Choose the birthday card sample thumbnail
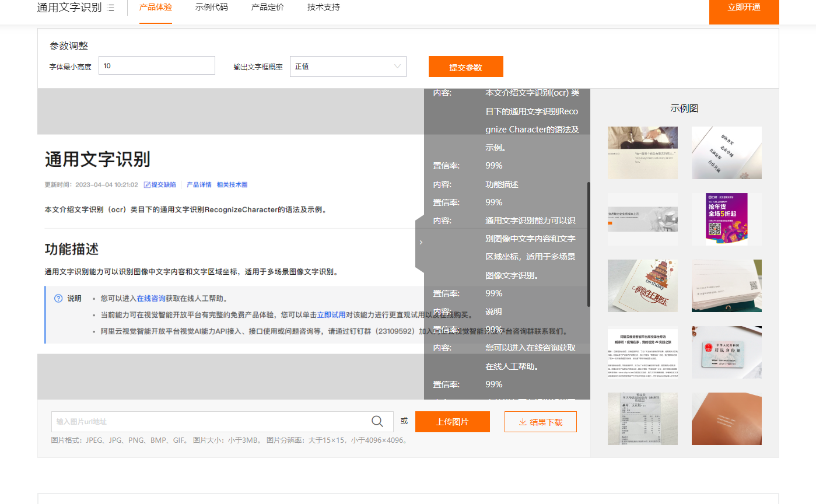Viewport: 816px width, 504px height. point(643,286)
